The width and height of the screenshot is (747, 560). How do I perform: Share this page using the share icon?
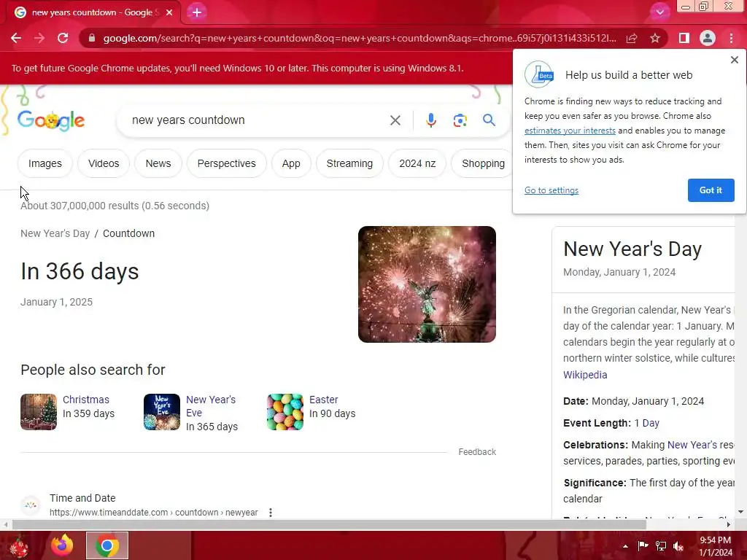(x=632, y=38)
